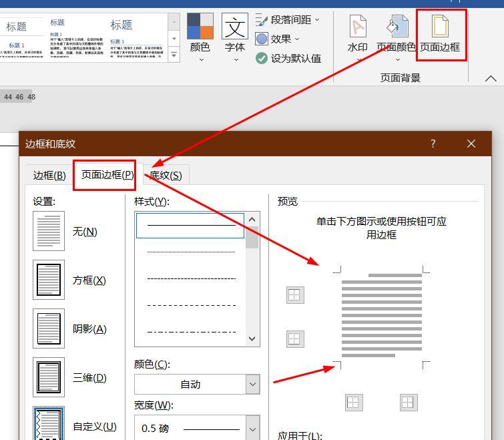Screen dimensions: 504x440
Task: Click the style list up arrow
Action: click(x=252, y=220)
